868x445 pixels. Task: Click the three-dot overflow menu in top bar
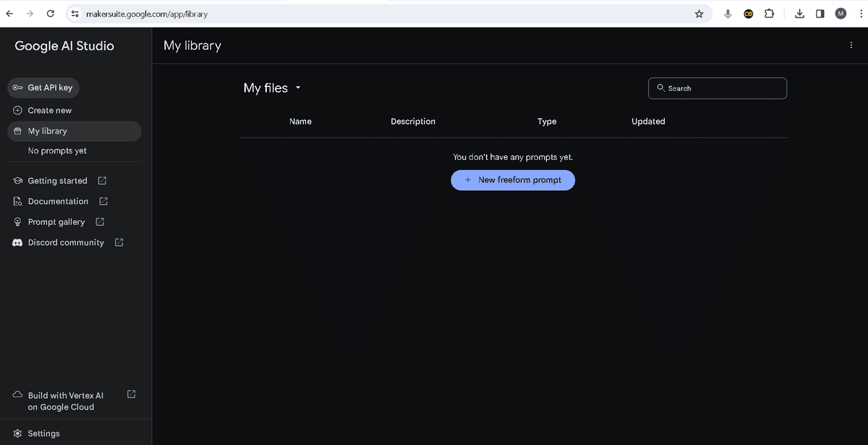[851, 45]
